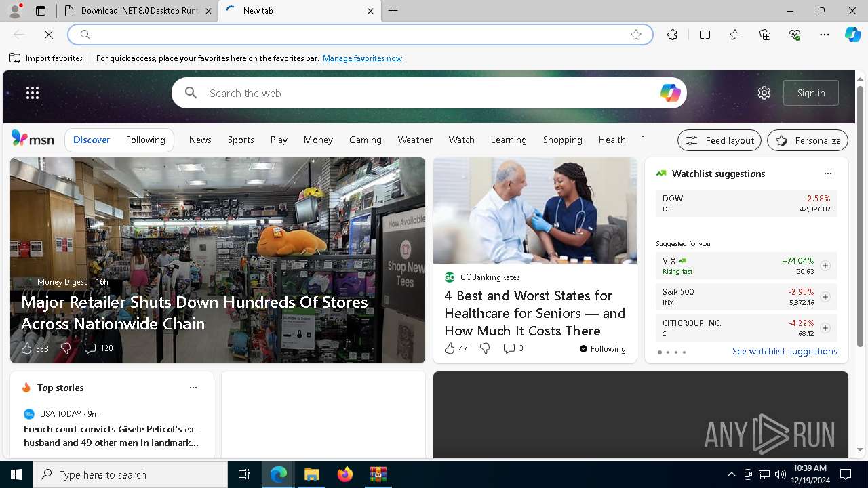Add S&P 500 to the watchlist

point(825,297)
